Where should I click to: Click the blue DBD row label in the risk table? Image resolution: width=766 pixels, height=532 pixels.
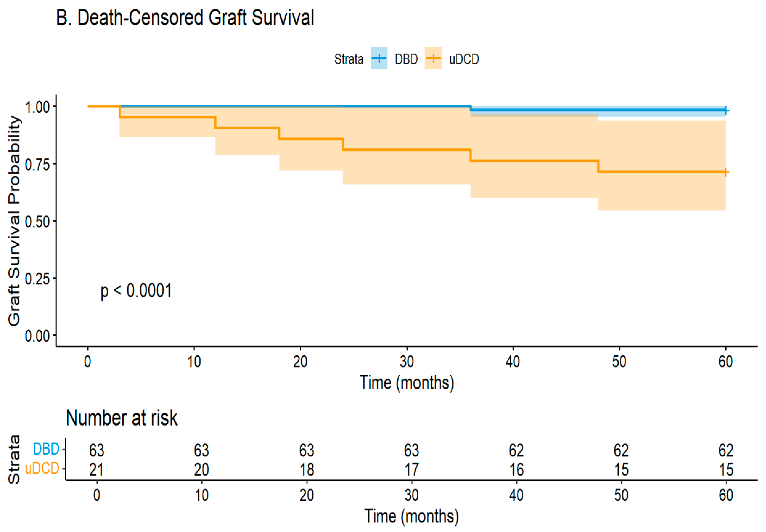pos(46,449)
